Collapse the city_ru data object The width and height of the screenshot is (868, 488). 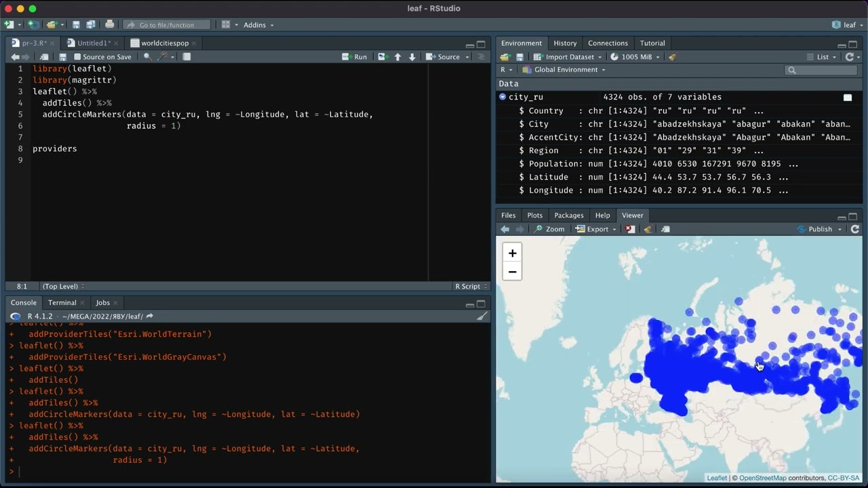coord(502,97)
